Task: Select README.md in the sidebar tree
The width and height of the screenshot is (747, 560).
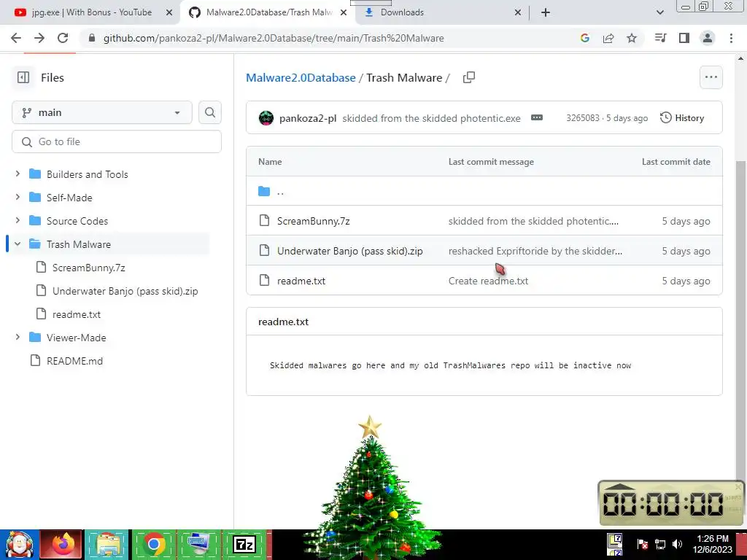Action: tap(74, 361)
